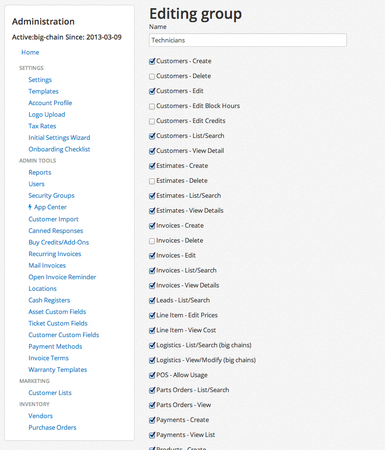
Task: Open Security Groups in Admin Tools
Action: click(51, 196)
